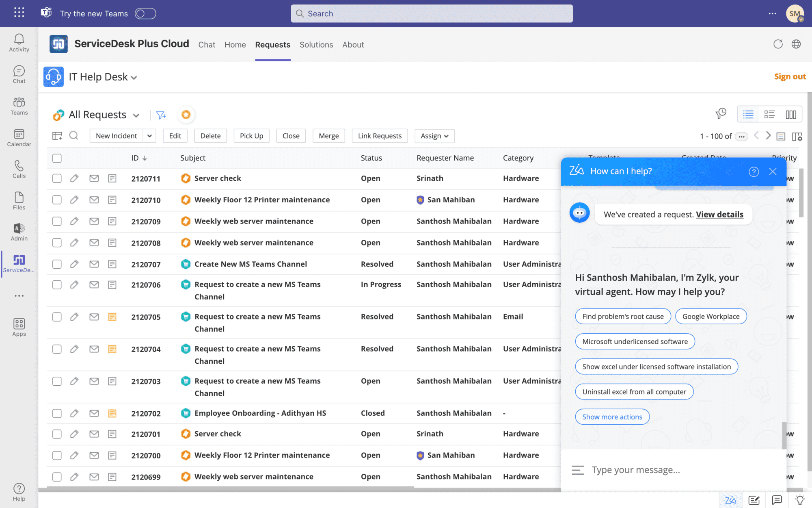Check the select-all requests checkbox
Viewport: 812px width, 508px height.
57,158
